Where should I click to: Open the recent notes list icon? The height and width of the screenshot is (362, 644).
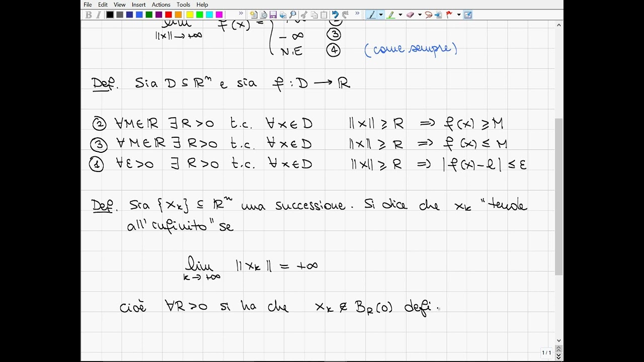[x=263, y=15]
